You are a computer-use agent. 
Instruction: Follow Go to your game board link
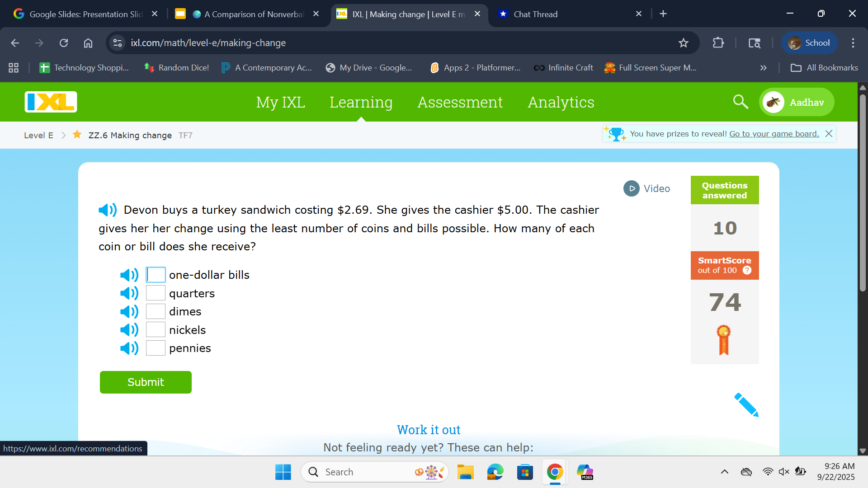[774, 134]
